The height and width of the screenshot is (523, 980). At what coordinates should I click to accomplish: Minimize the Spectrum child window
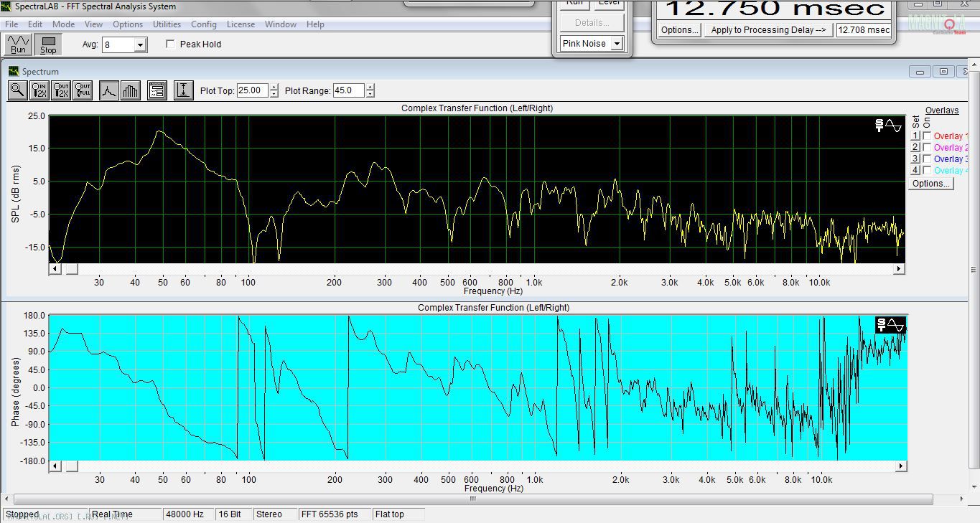point(920,71)
